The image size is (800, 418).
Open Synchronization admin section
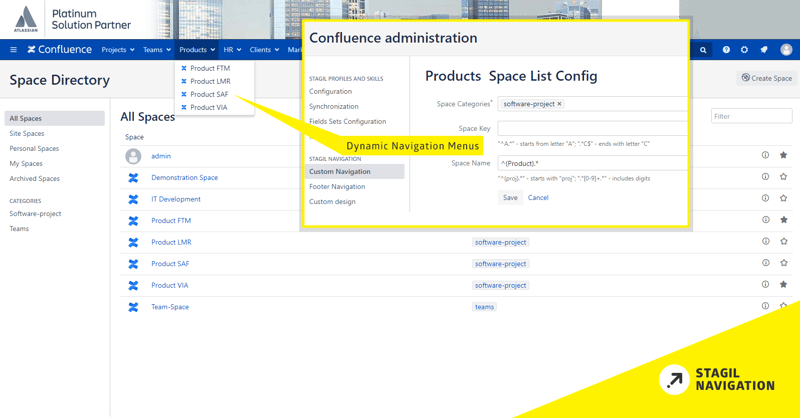(334, 106)
